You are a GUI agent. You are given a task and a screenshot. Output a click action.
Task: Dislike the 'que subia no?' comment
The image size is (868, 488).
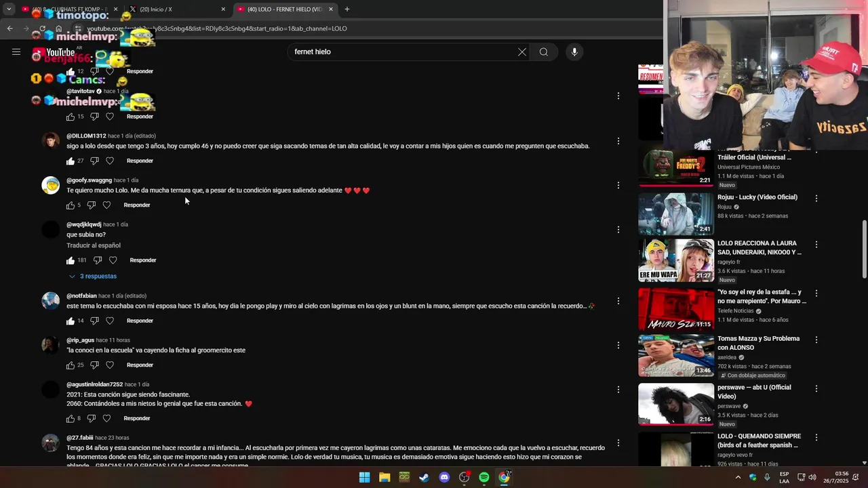click(98, 260)
